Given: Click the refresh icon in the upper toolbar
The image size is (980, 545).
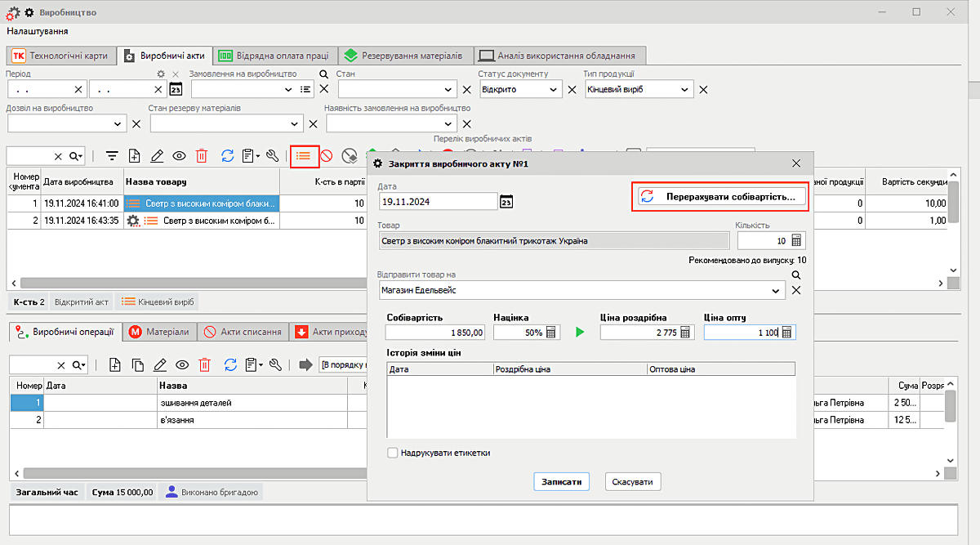Looking at the screenshot, I should coord(228,156).
